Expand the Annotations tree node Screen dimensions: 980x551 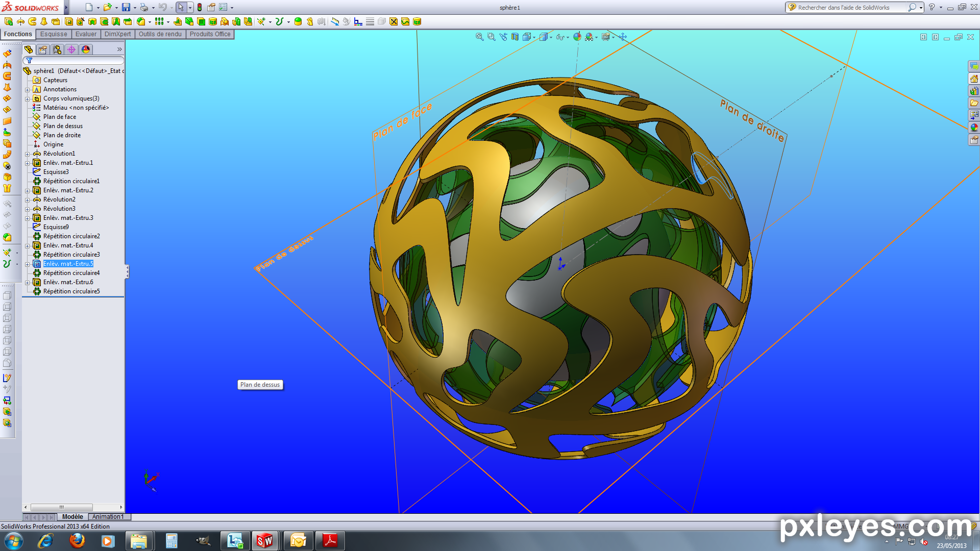click(x=28, y=89)
